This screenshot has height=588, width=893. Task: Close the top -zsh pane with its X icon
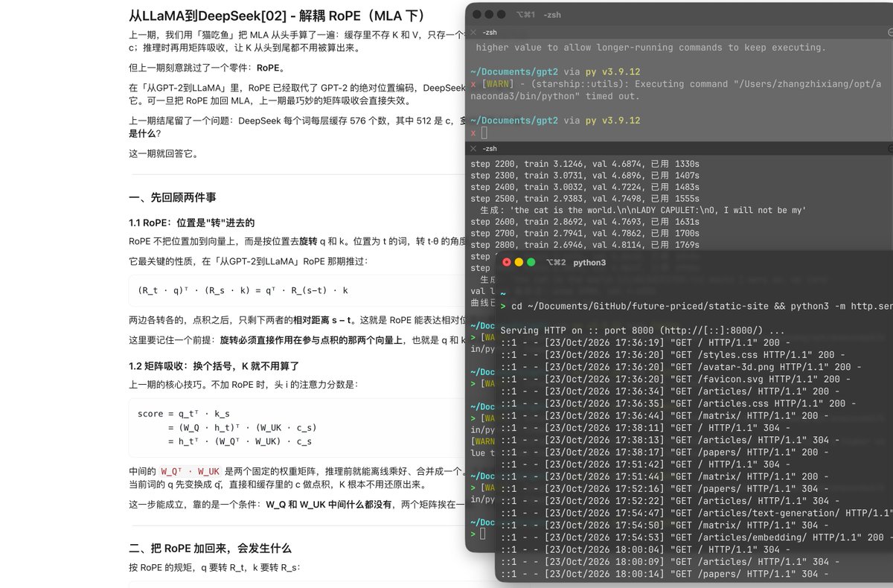[473, 33]
